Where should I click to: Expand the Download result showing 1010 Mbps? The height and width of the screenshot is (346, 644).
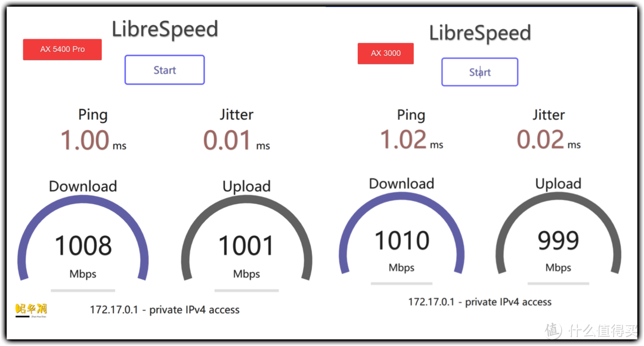point(401,240)
